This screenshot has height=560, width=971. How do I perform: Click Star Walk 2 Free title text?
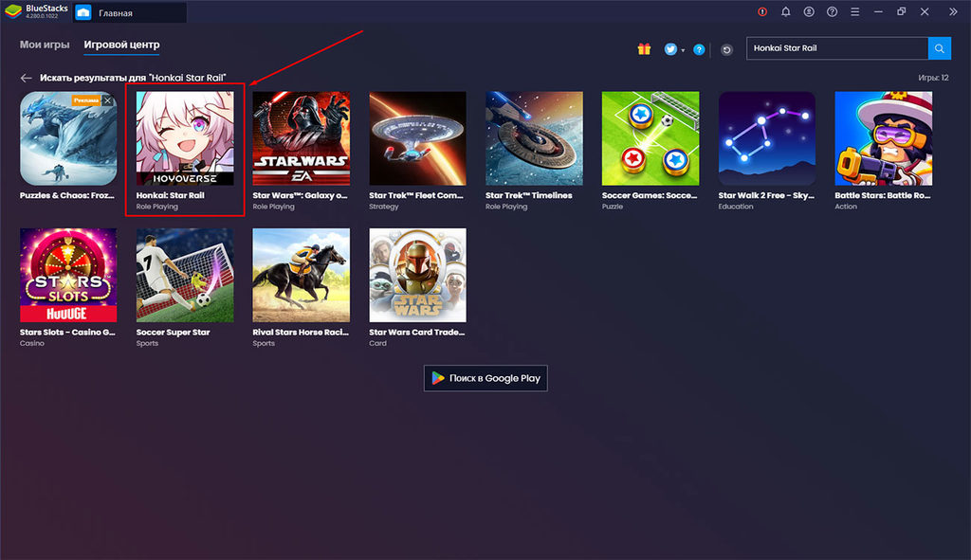[x=766, y=195]
